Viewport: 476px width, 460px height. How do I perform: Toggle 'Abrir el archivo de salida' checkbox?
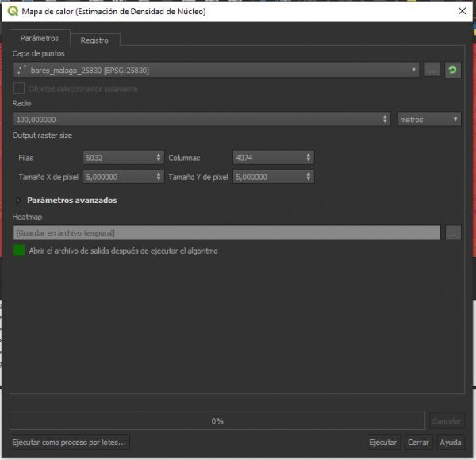coord(19,251)
